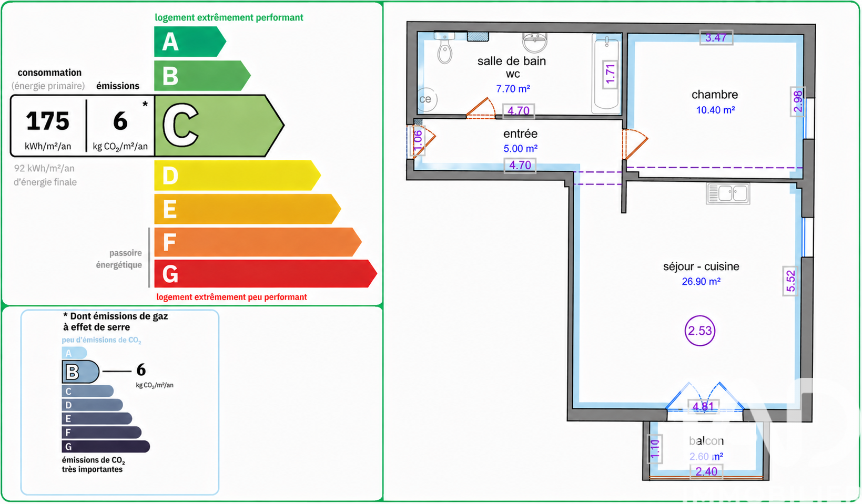Select the bathroom door swing symbol
862x504 pixels.
[x=481, y=108]
